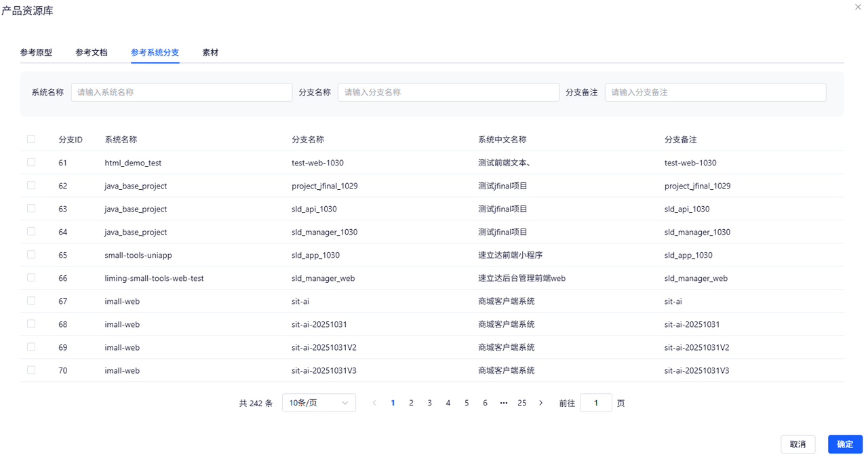This screenshot has width=868, height=457.
Task: Go to page 5 in pagination
Action: [467, 403]
